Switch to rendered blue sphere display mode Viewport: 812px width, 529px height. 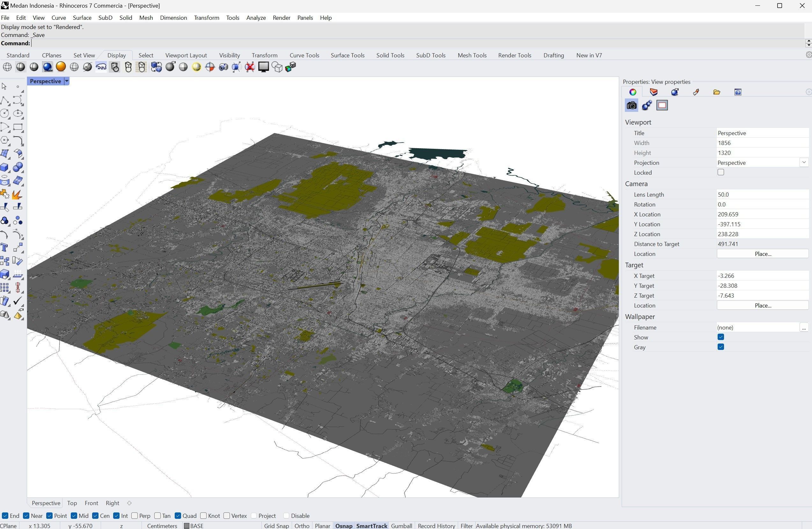point(48,67)
